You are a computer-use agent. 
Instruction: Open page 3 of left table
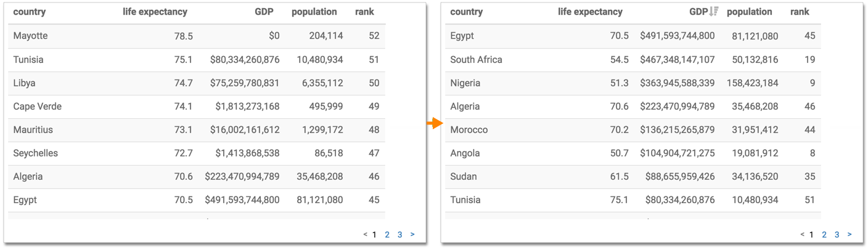click(x=399, y=235)
